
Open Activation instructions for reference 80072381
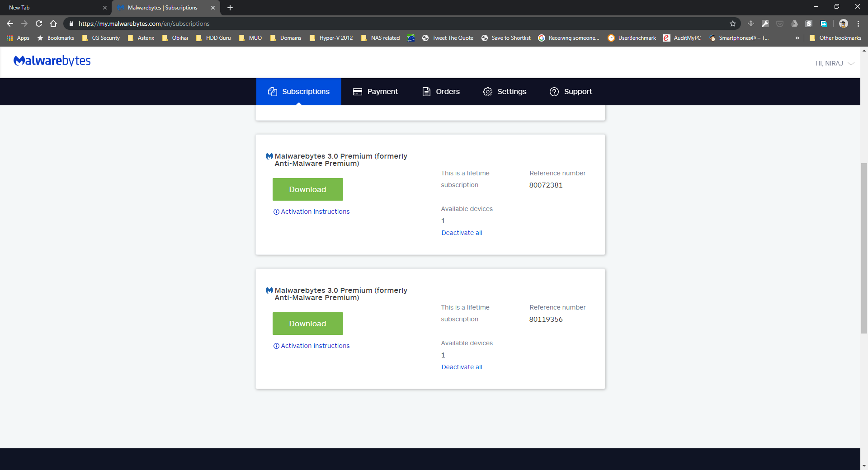pos(311,211)
